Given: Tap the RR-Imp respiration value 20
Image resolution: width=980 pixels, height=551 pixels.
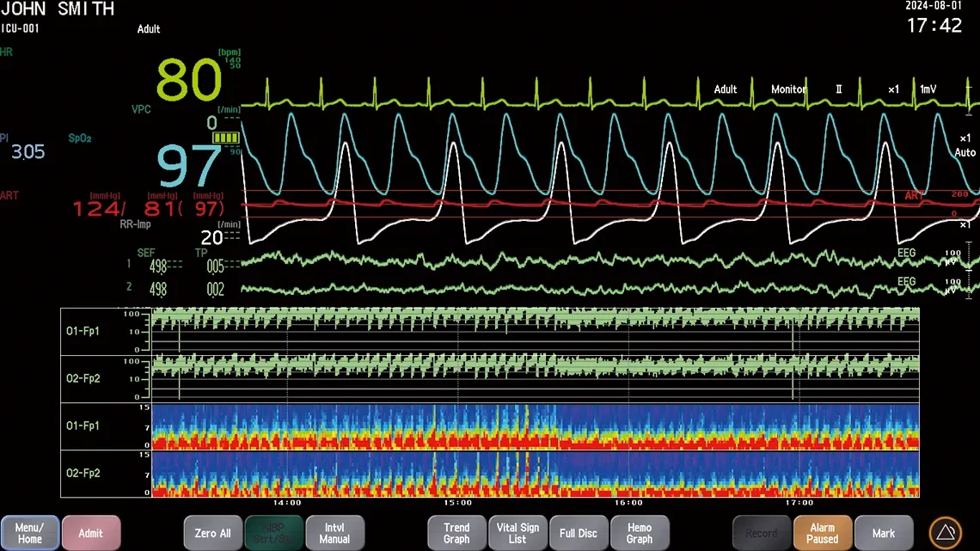Looking at the screenshot, I should coord(211,238).
